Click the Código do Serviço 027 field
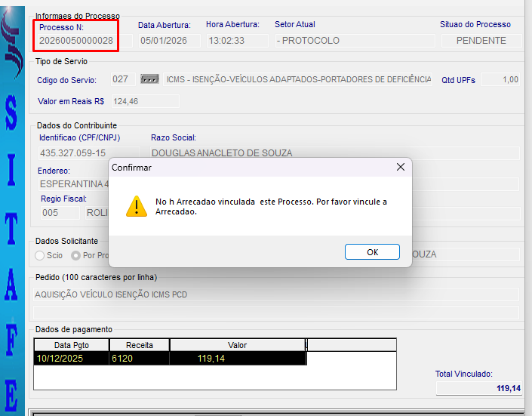The image size is (532, 416). pyautogui.click(x=121, y=79)
